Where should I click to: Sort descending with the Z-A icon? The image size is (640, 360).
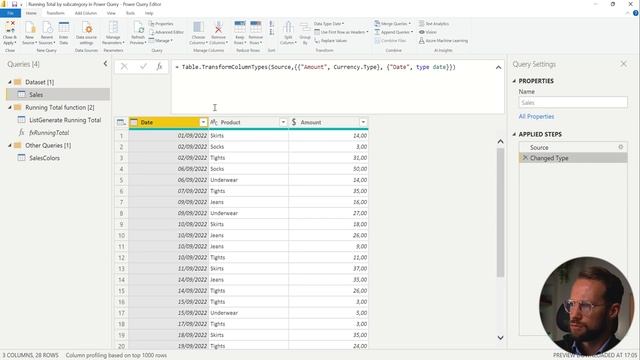click(x=271, y=32)
